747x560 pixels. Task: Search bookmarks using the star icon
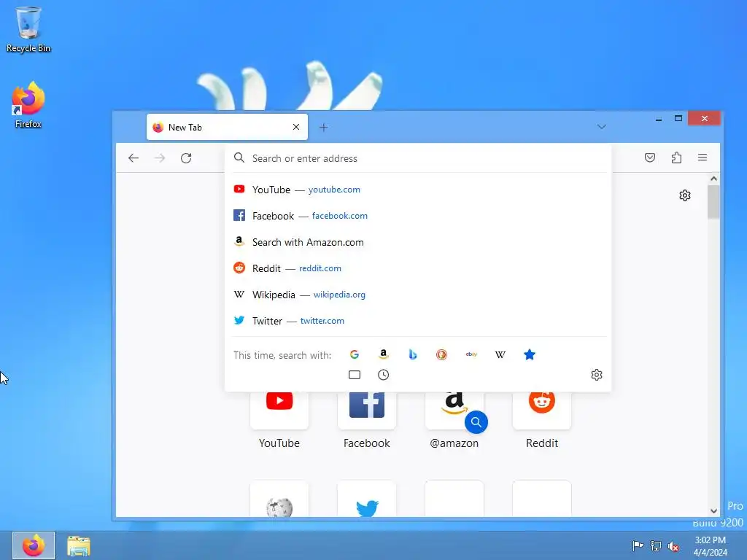tap(530, 355)
